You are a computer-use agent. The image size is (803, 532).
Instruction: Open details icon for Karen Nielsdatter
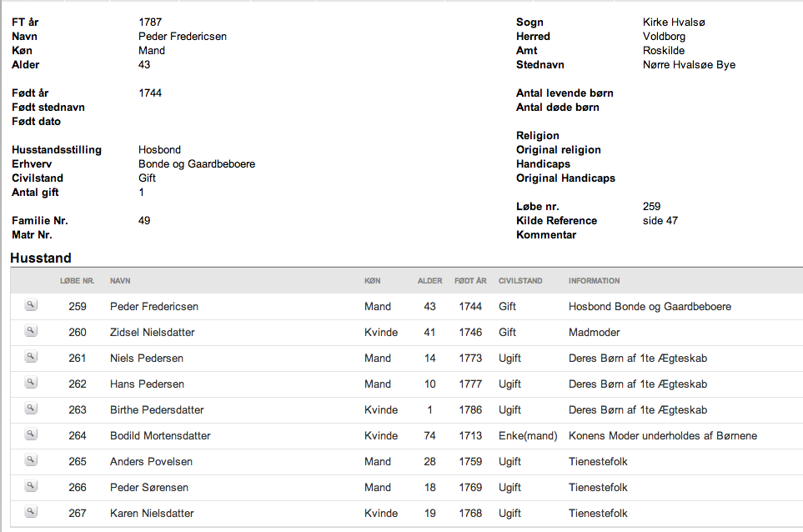(31, 511)
